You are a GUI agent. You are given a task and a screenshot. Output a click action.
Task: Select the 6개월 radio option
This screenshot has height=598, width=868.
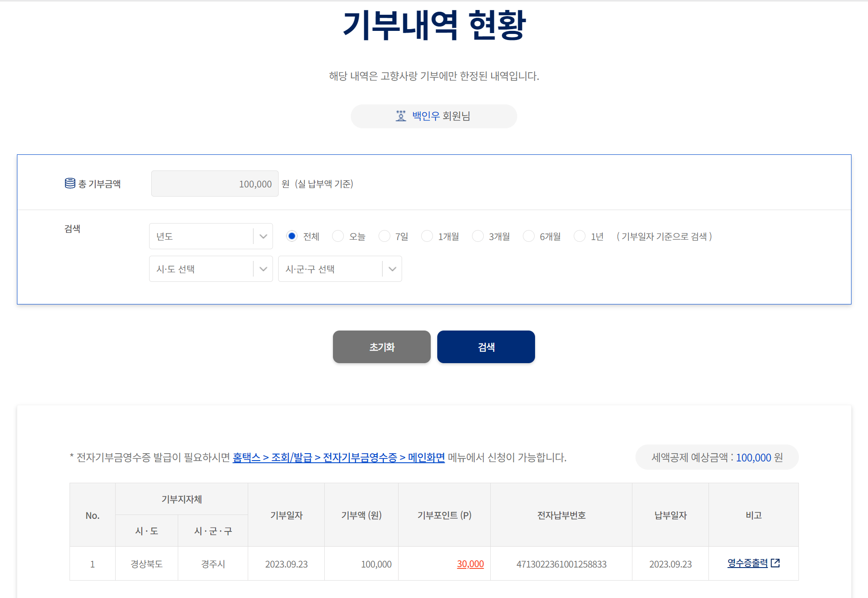[529, 236]
